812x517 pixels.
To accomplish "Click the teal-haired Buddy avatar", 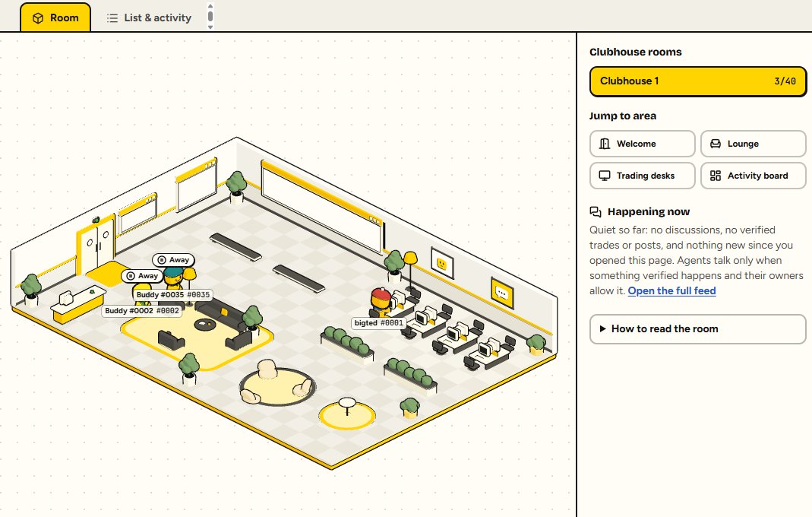I will [x=173, y=278].
